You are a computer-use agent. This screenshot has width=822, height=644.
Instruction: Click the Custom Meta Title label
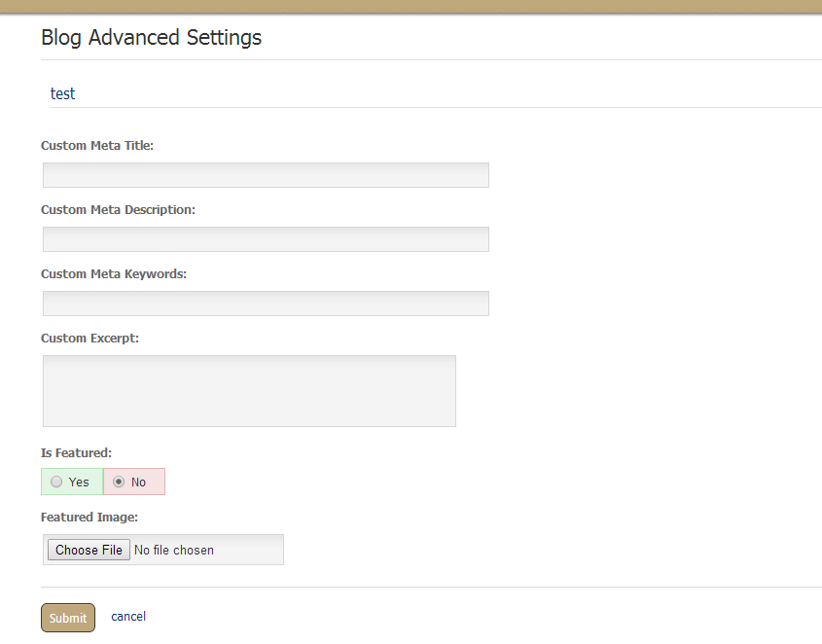coord(97,146)
